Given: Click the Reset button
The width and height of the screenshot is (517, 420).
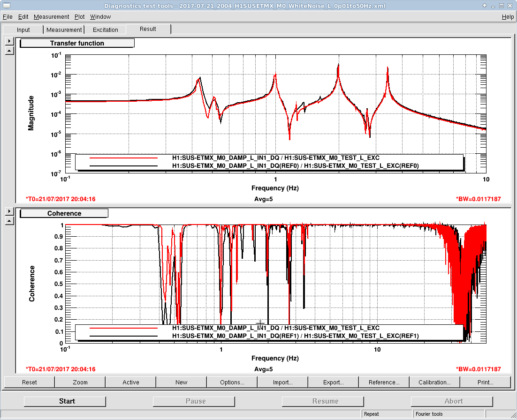Looking at the screenshot, I should click(30, 382).
